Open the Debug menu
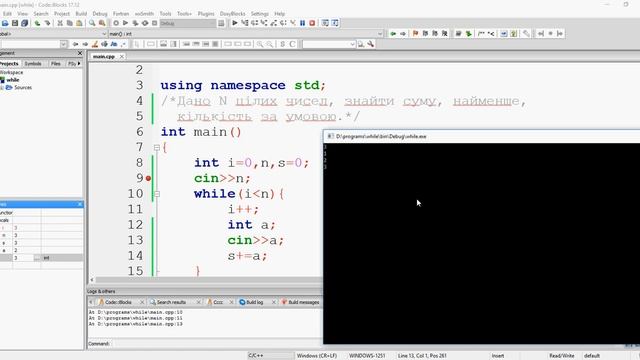640x360 pixels. click(100, 13)
